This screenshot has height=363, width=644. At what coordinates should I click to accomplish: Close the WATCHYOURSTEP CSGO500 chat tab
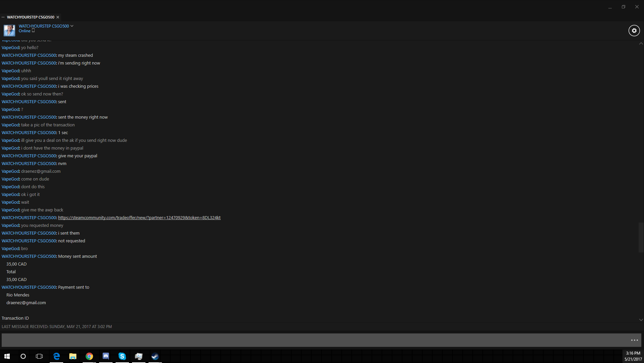(x=58, y=17)
